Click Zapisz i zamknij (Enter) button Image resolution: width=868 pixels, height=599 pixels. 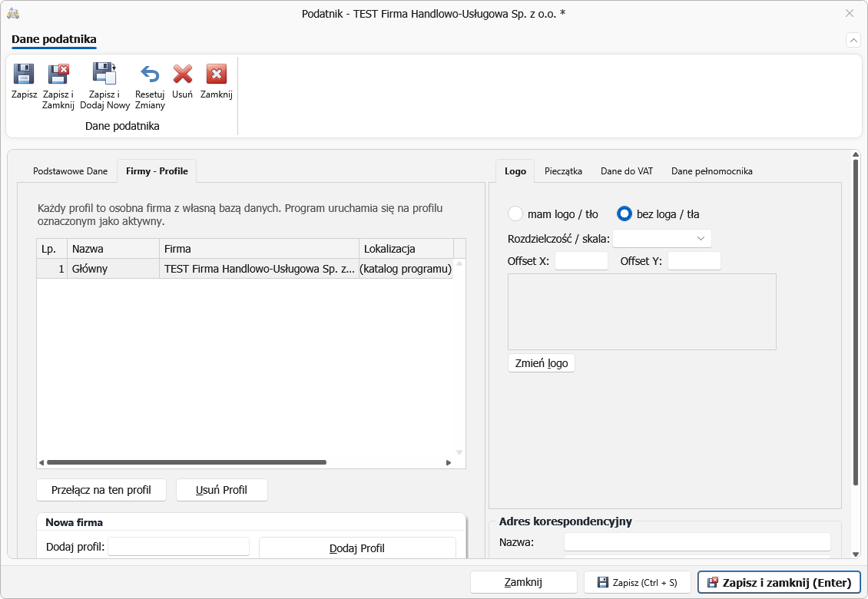pyautogui.click(x=779, y=582)
